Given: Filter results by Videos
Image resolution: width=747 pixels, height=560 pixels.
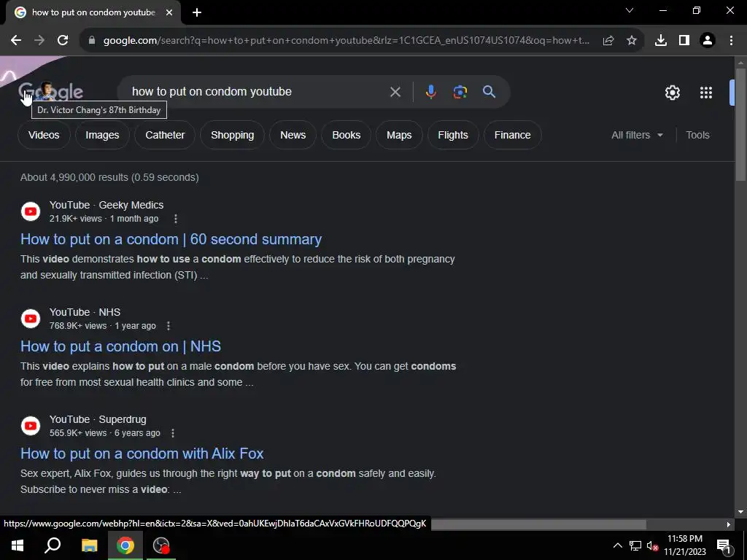Looking at the screenshot, I should (44, 135).
